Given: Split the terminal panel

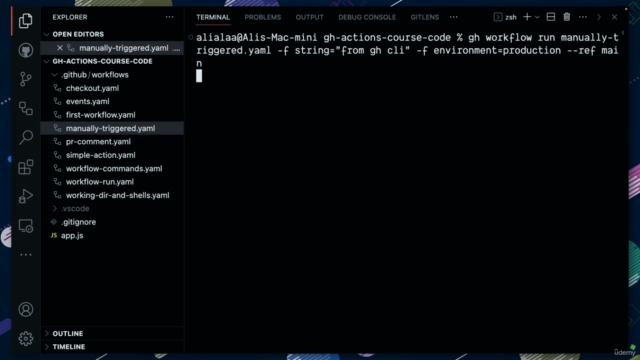Looking at the screenshot, I should coord(551,17).
